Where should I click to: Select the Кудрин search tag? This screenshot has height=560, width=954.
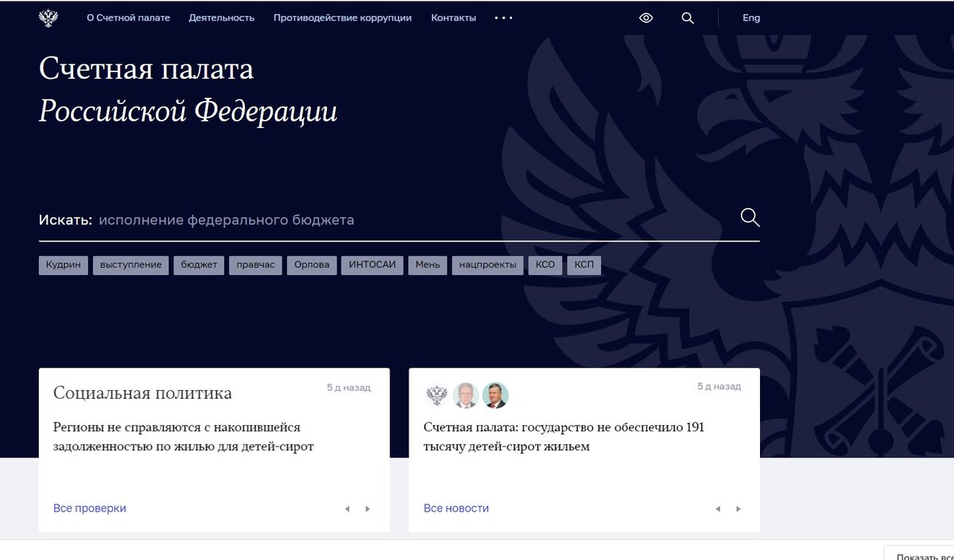click(x=64, y=265)
